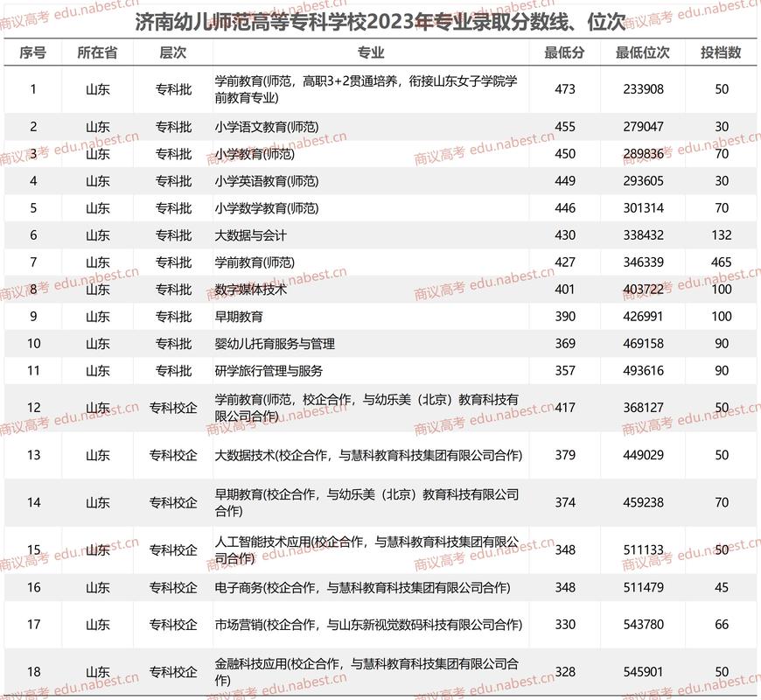The height and width of the screenshot is (700, 761).
Task: Click the 大数据与会计 major cell
Action: point(253,235)
